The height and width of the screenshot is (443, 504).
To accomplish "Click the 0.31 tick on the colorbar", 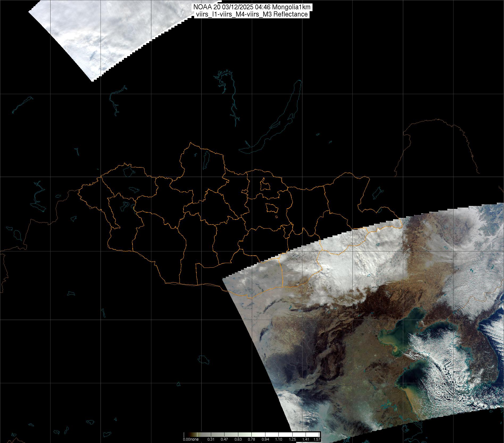I will tap(211, 439).
